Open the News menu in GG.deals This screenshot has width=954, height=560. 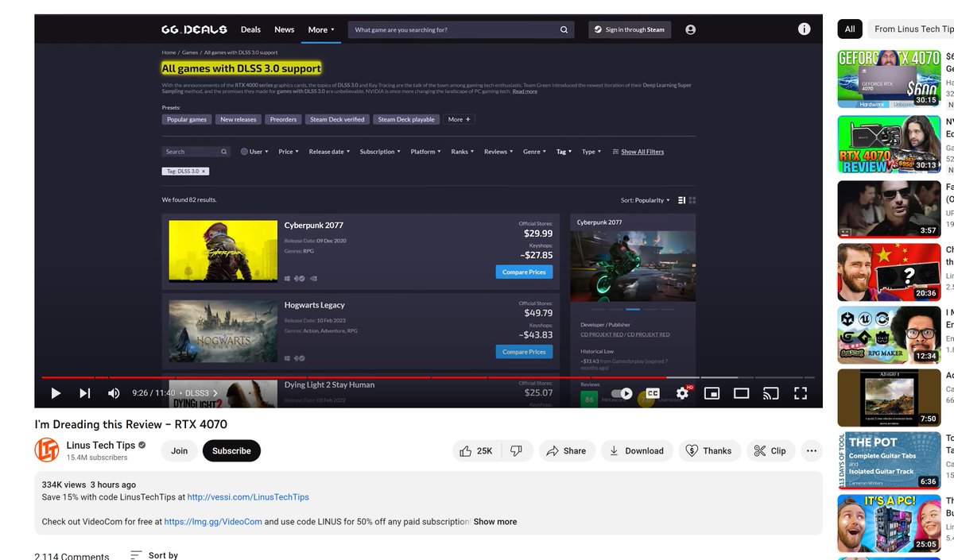[x=285, y=29]
